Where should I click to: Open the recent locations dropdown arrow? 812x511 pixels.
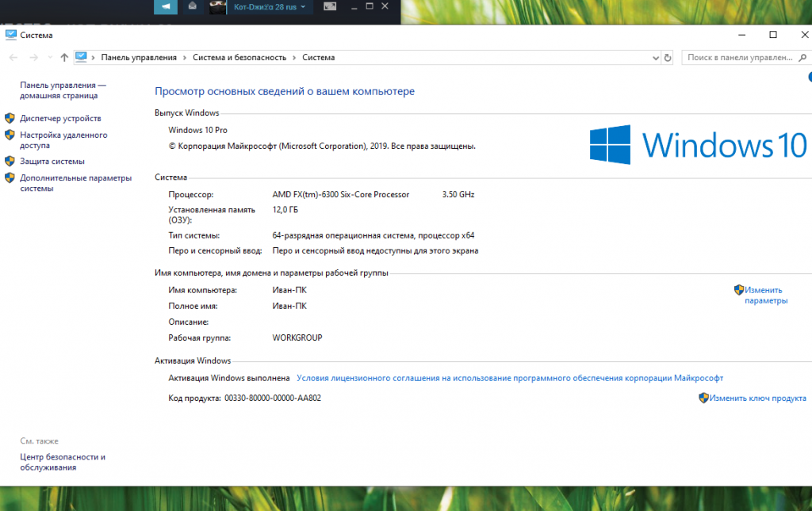click(x=50, y=58)
